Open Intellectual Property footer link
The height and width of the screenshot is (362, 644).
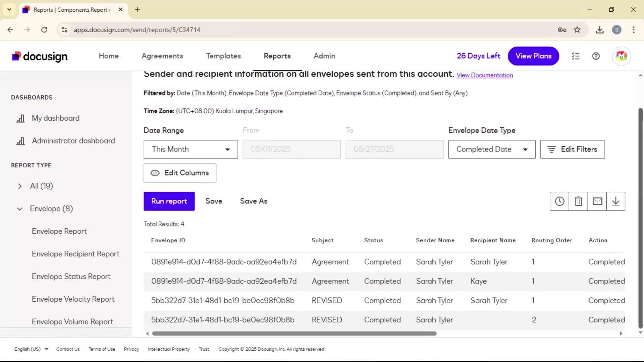[169, 349]
